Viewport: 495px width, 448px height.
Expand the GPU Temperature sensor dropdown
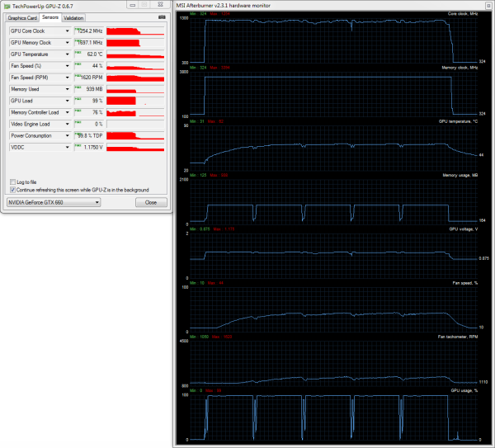[x=68, y=54]
